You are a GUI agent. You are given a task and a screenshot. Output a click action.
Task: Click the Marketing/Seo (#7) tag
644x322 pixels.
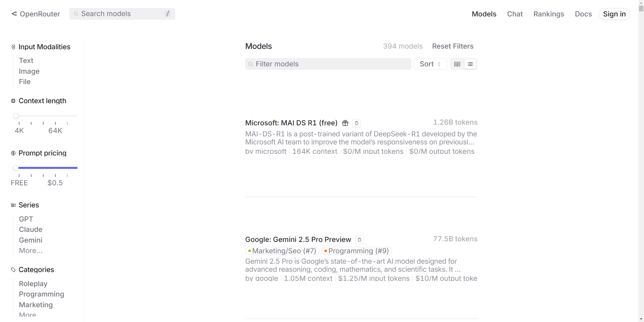282,251
